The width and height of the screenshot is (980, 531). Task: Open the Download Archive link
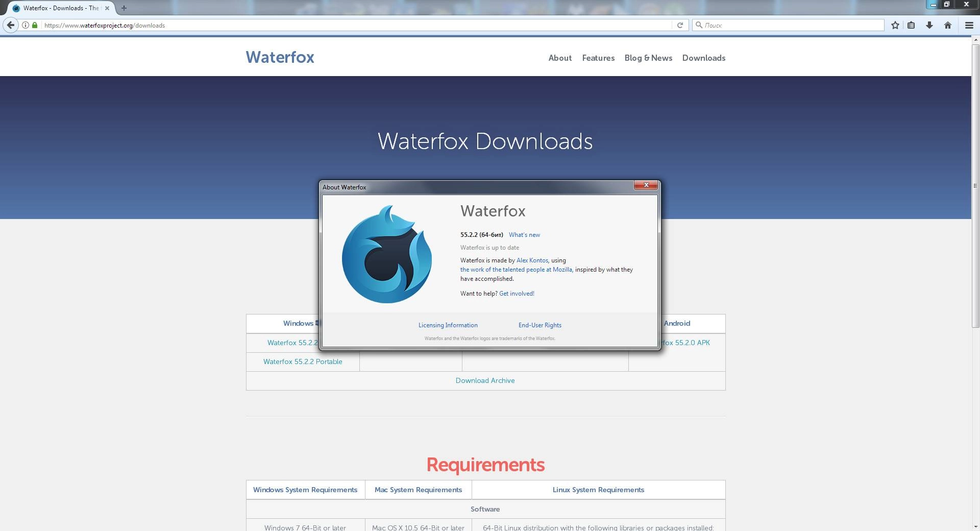[485, 380]
